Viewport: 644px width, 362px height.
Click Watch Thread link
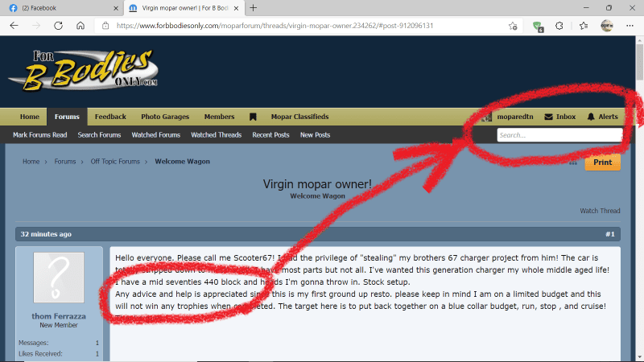point(600,211)
